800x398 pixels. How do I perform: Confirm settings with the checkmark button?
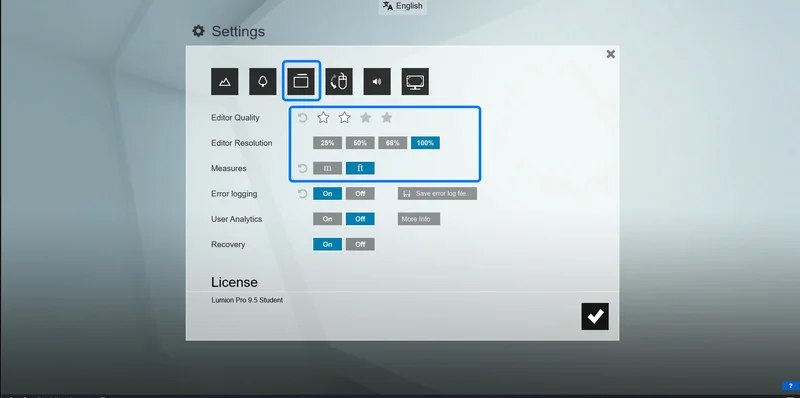(x=595, y=316)
